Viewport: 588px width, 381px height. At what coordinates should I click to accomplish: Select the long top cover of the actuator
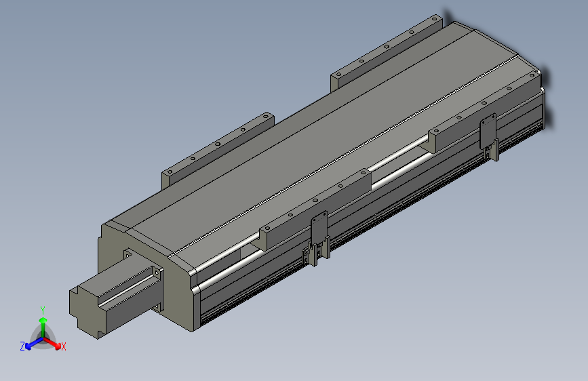point(323,142)
